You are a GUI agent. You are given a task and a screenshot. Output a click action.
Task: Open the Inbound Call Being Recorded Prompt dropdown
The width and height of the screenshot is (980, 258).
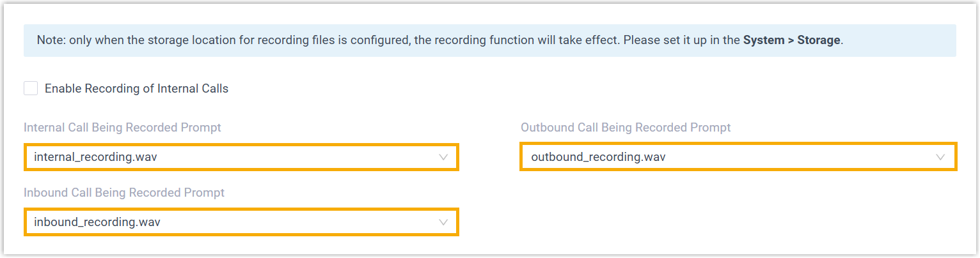click(241, 222)
